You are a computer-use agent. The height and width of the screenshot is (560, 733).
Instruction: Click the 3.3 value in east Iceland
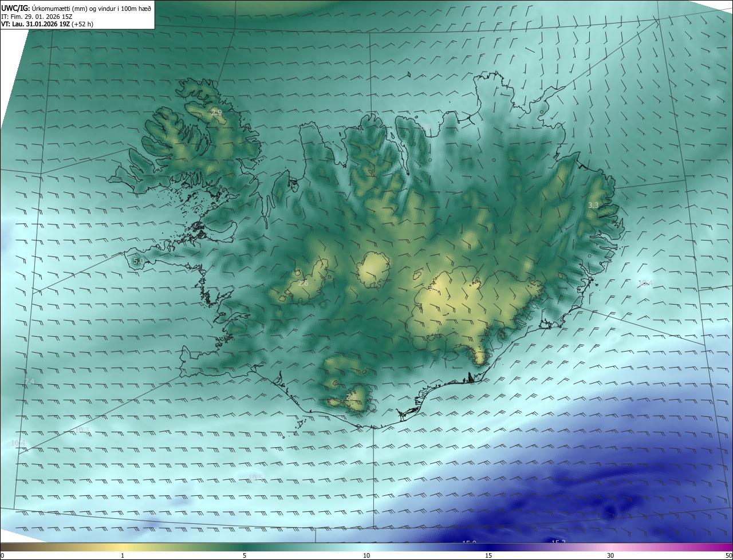click(x=593, y=205)
